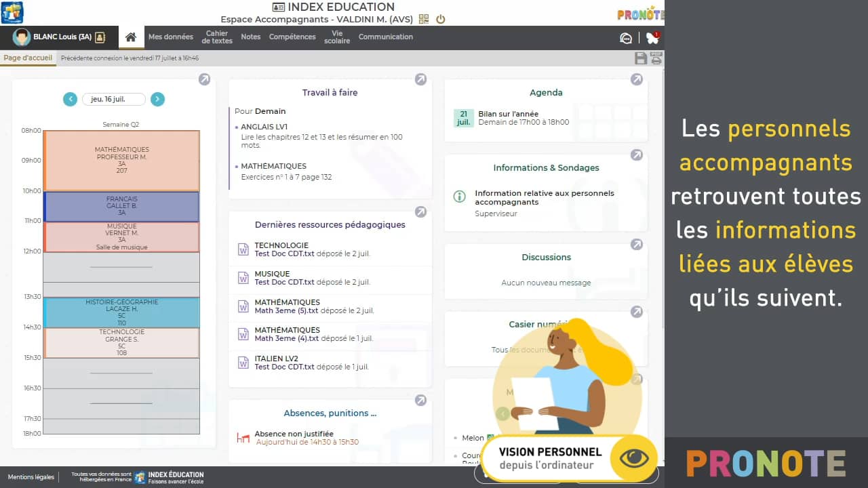Viewport: 868px width, 488px height.
Task: Open the Compétences menu
Action: pyautogui.click(x=292, y=37)
